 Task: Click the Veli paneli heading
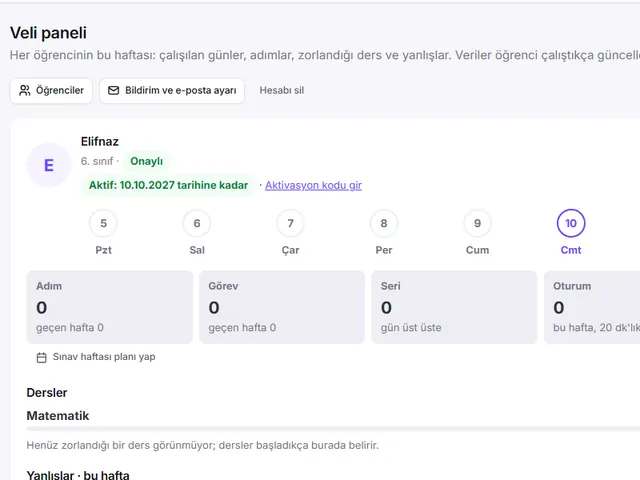48,33
